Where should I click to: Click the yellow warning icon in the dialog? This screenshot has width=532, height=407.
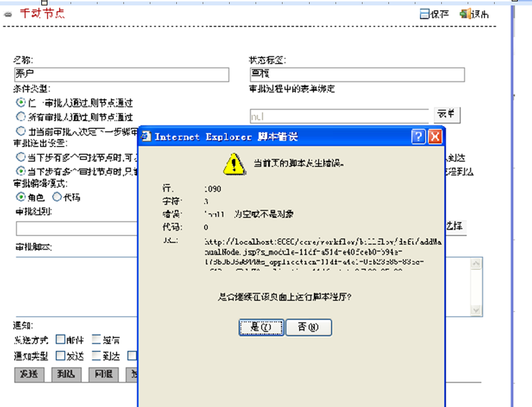tap(234, 164)
